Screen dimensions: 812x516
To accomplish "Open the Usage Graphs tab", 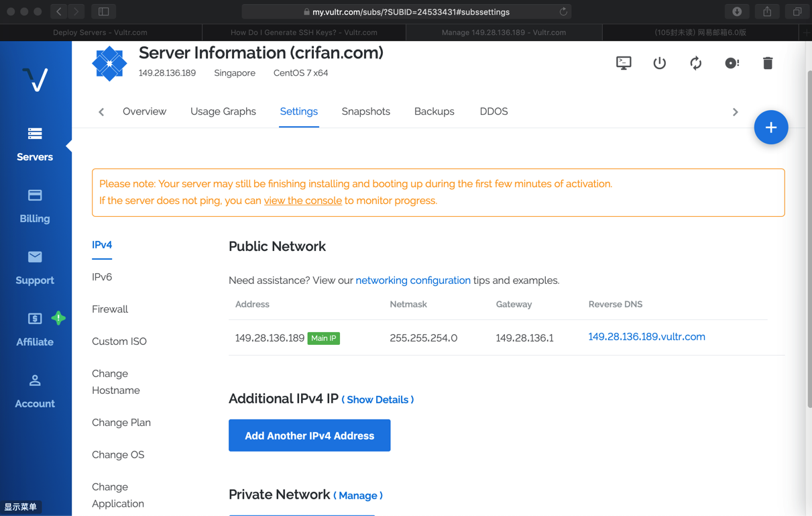I will pyautogui.click(x=223, y=111).
